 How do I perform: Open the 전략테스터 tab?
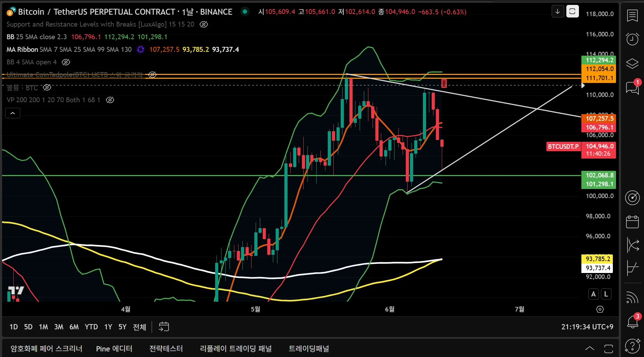pos(166,349)
